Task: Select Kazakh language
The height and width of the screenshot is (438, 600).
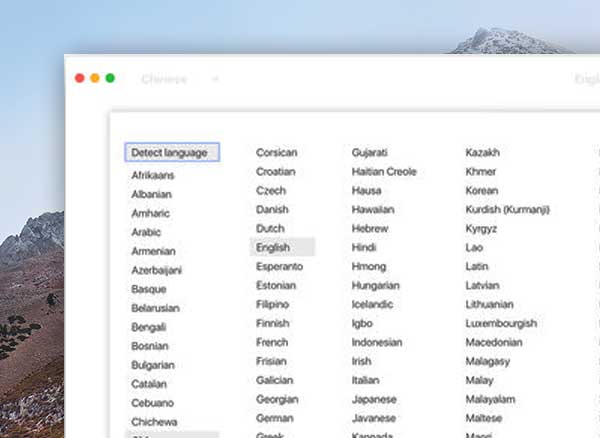Action: (x=483, y=152)
